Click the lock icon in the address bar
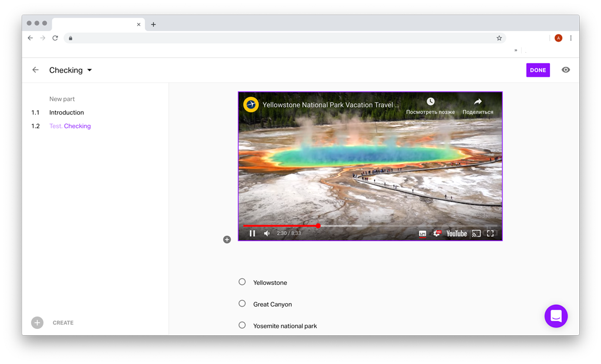The image size is (601, 364). (70, 38)
